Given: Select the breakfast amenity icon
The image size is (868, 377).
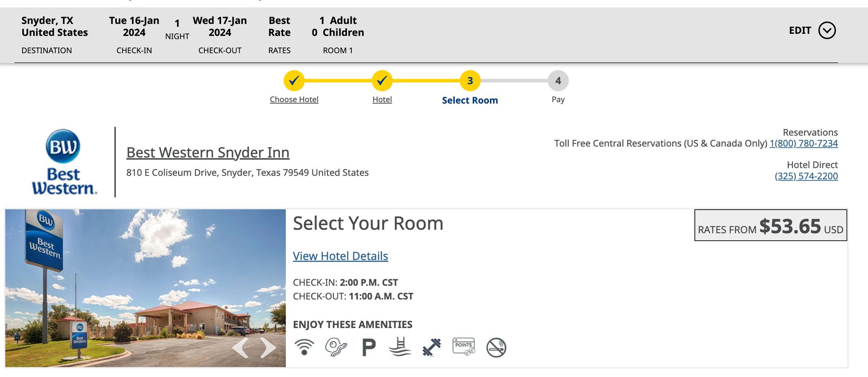Looking at the screenshot, I should click(336, 347).
